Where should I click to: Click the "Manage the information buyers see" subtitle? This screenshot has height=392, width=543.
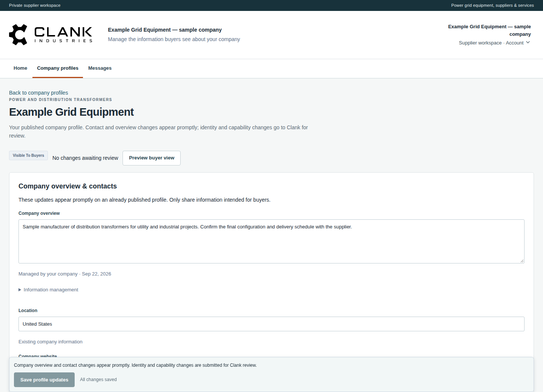click(174, 39)
